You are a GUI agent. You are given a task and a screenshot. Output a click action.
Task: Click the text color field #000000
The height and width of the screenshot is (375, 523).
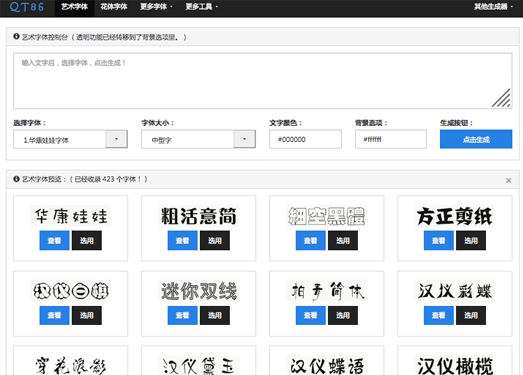306,139
